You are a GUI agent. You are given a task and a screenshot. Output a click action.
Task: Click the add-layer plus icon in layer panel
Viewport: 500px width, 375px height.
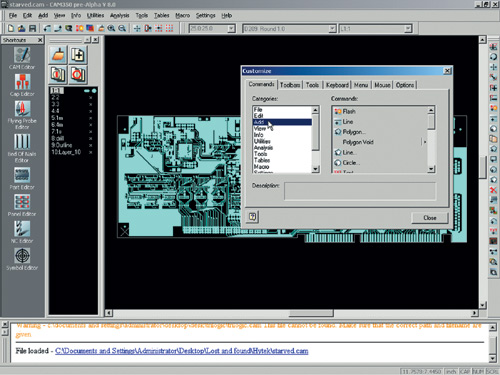[78, 55]
